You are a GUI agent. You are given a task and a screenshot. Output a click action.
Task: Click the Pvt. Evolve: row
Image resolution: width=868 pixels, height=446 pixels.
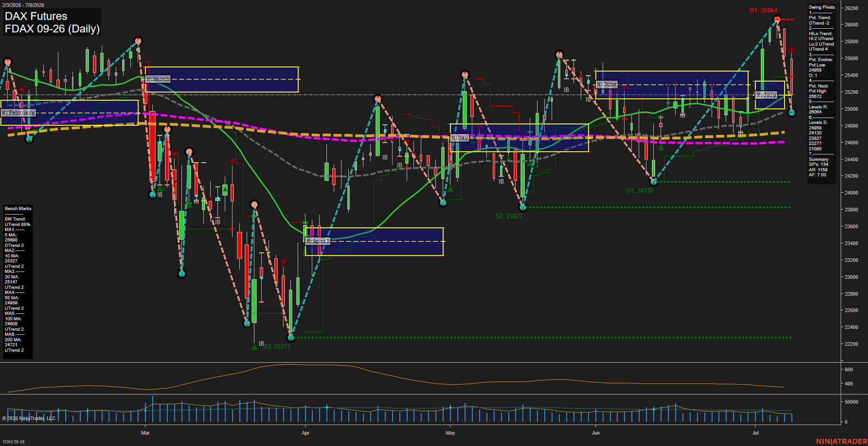point(821,60)
